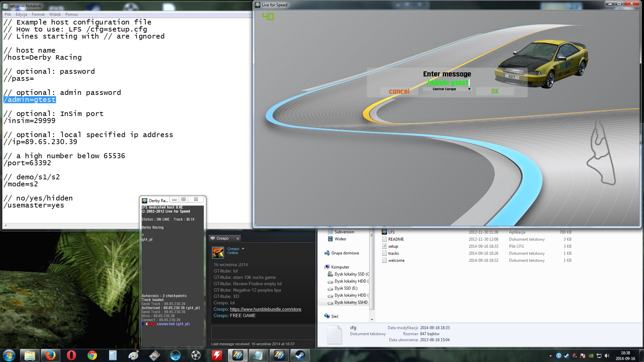Switch to Notatnik via taskbar button

pyautogui.click(x=259, y=355)
